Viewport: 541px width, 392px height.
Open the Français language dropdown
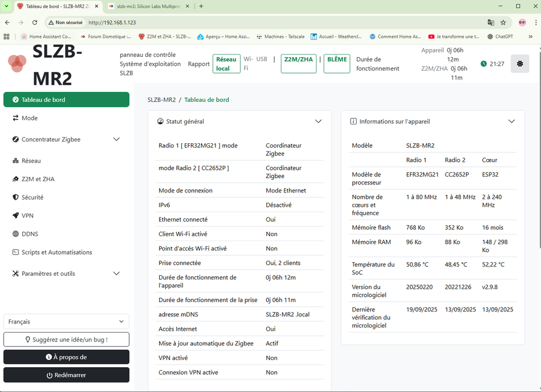point(66,321)
